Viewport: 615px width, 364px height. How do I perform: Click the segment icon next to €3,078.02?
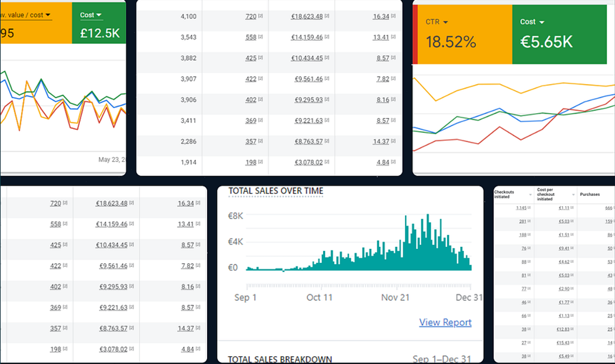[327, 162]
